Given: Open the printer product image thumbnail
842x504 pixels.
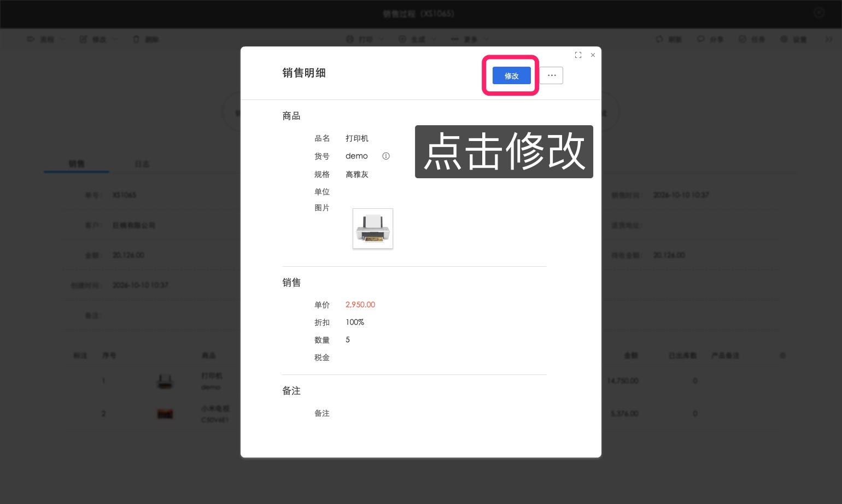Looking at the screenshot, I should [373, 228].
